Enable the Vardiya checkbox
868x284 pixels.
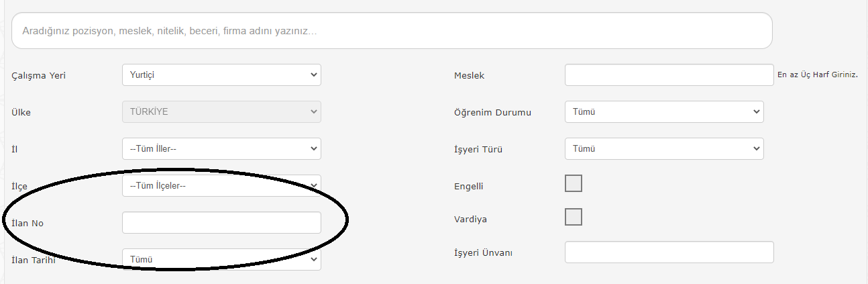click(574, 217)
